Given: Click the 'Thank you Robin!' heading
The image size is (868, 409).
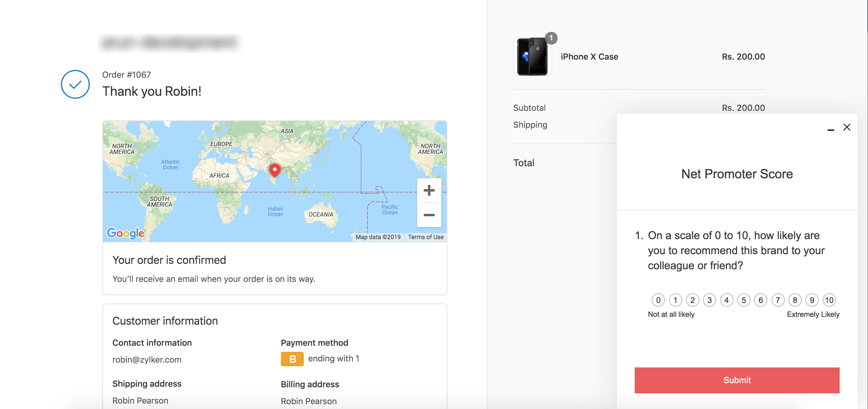Looking at the screenshot, I should [x=152, y=91].
